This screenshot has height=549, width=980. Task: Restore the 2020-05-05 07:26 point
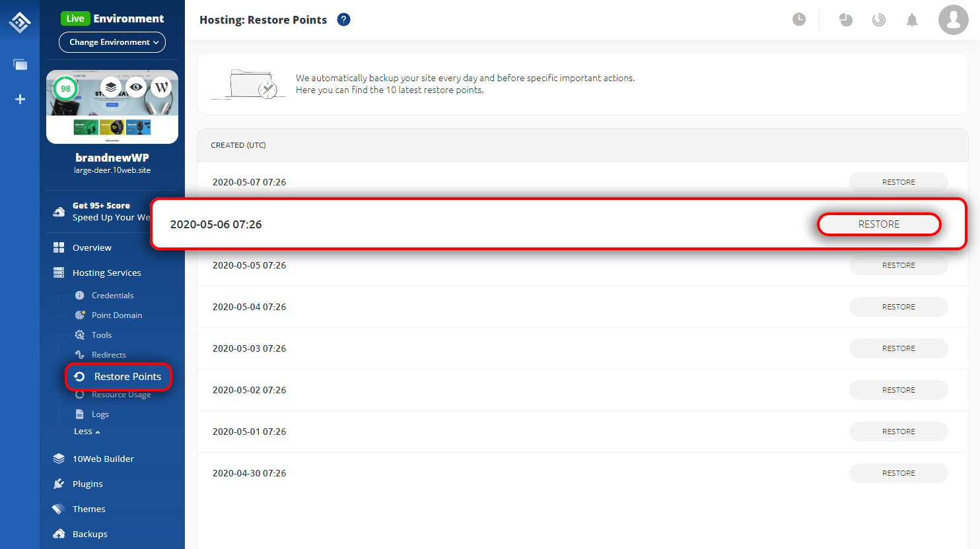coord(899,265)
